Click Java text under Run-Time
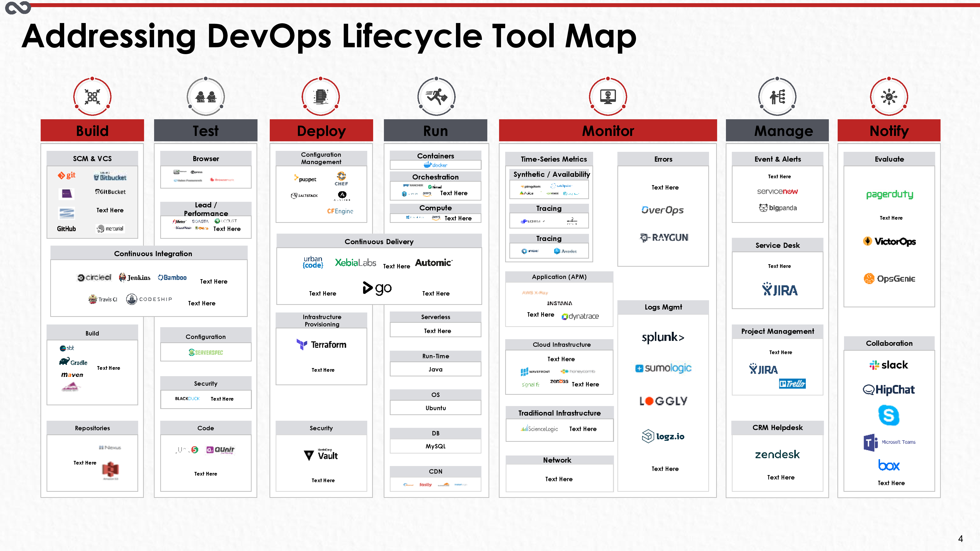 [436, 369]
